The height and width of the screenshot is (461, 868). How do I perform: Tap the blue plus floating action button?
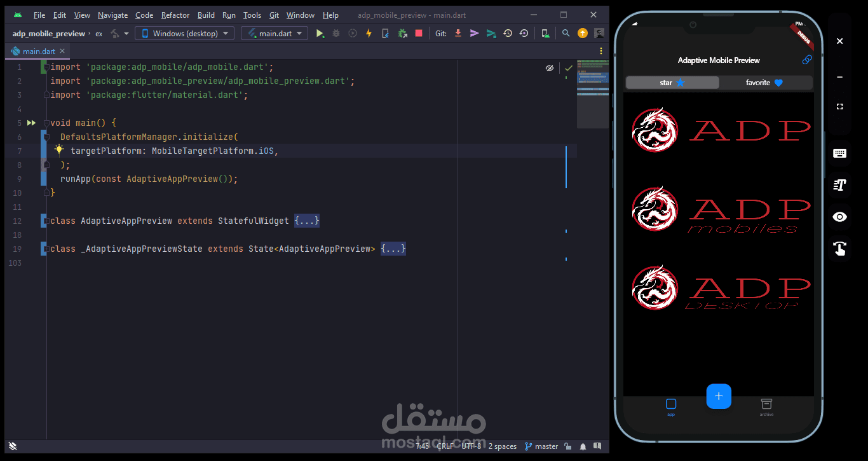click(719, 396)
